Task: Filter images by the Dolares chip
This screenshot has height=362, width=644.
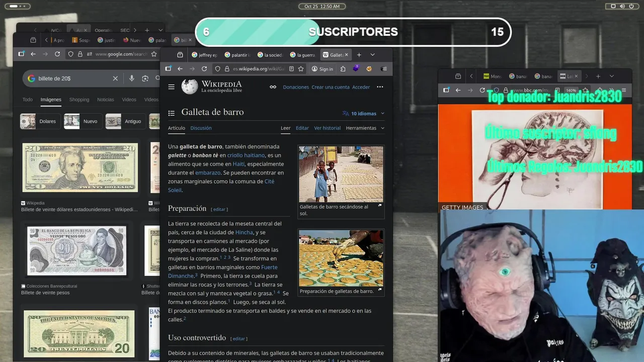Action: click(40, 121)
